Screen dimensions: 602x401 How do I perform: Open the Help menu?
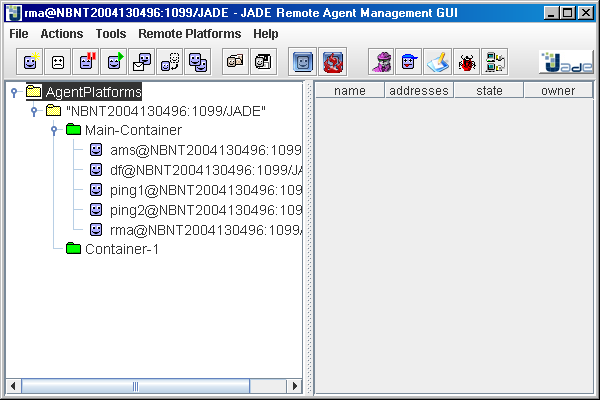(266, 34)
